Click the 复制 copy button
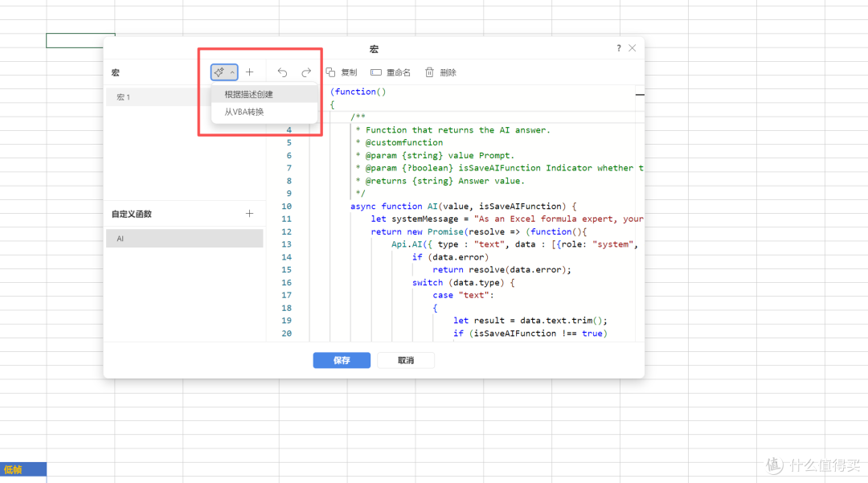 pyautogui.click(x=342, y=72)
